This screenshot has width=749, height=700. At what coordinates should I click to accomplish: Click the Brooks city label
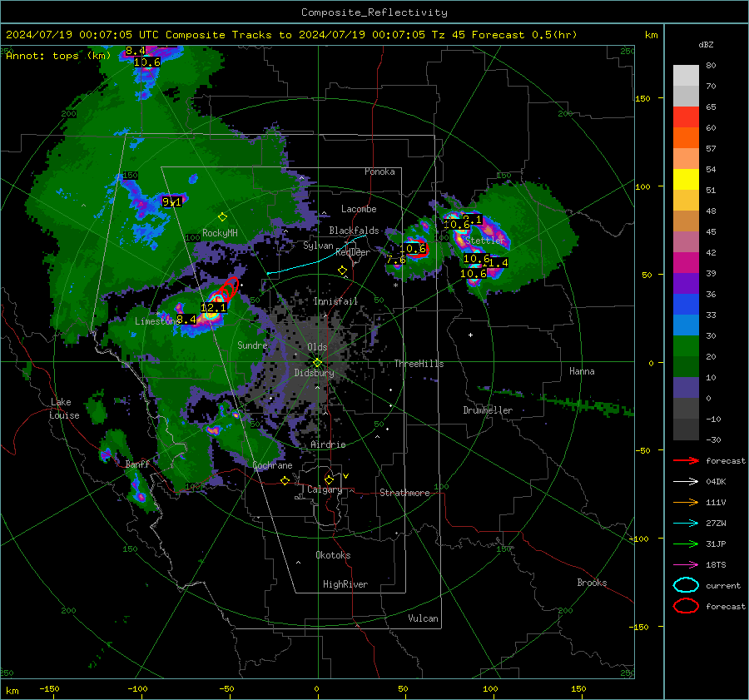tap(592, 583)
